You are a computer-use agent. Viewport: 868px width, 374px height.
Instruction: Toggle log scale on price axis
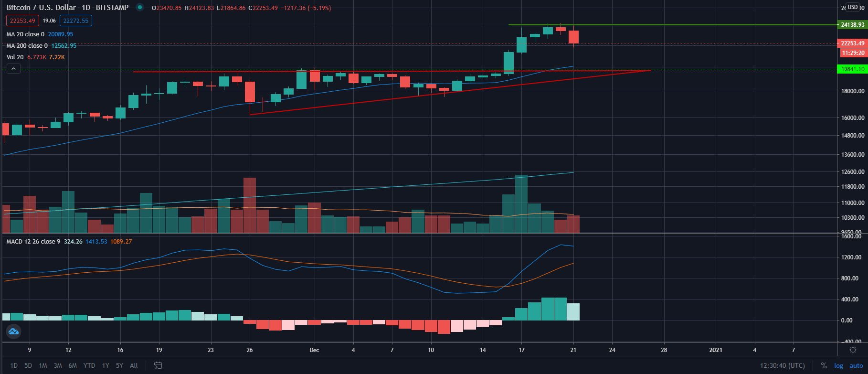click(838, 365)
